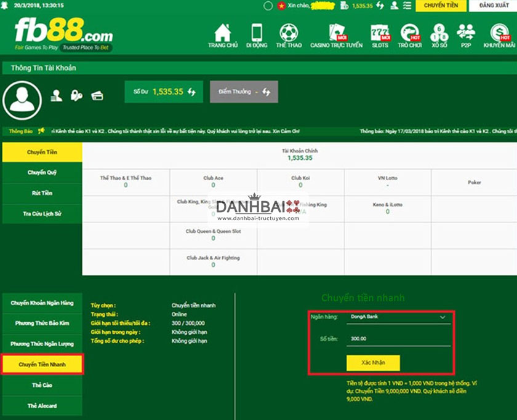This screenshot has height=420, width=517.
Task: Click the Thông Báo label
Action: click(x=21, y=131)
